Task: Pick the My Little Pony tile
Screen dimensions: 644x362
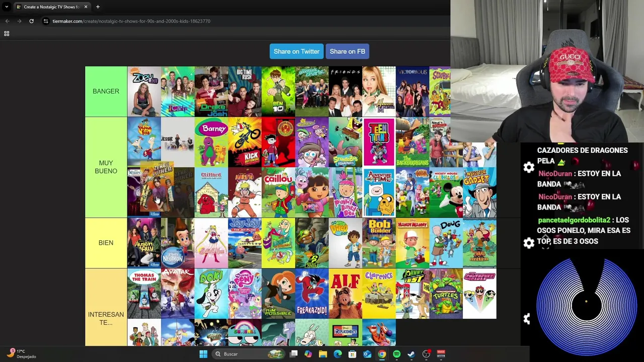Action: click(x=245, y=294)
